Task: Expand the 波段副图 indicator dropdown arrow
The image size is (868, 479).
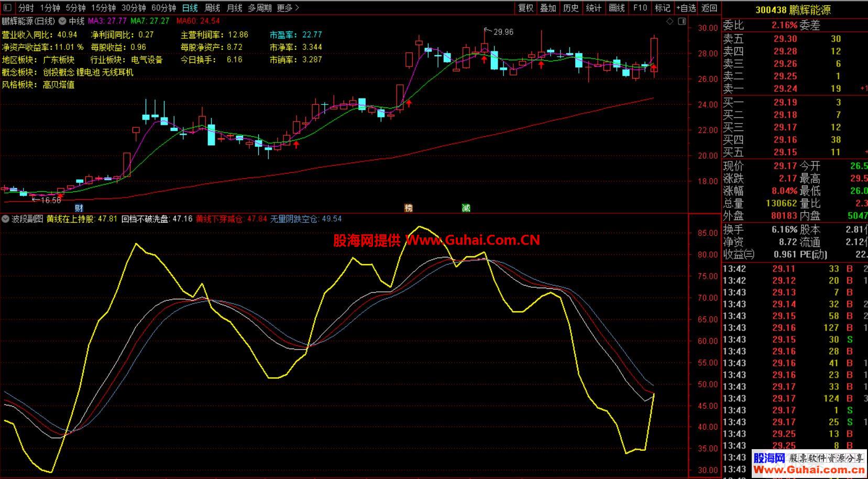Action: tap(5, 219)
